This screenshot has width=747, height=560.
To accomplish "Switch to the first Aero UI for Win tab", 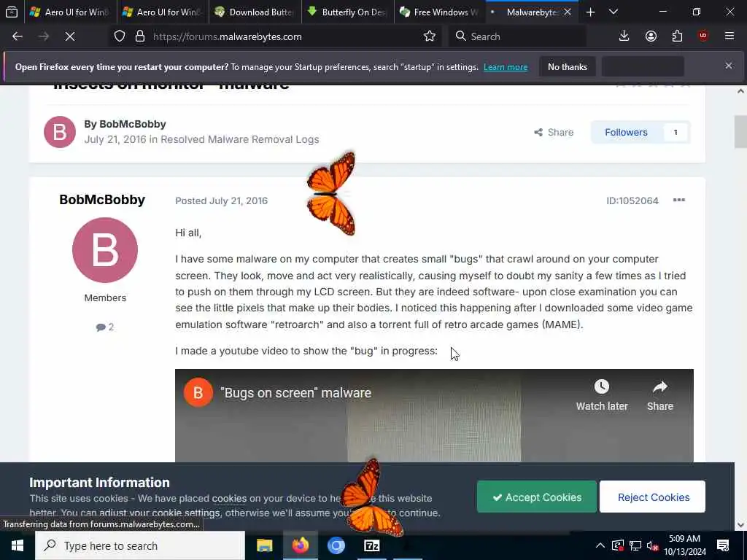I will 71,12.
